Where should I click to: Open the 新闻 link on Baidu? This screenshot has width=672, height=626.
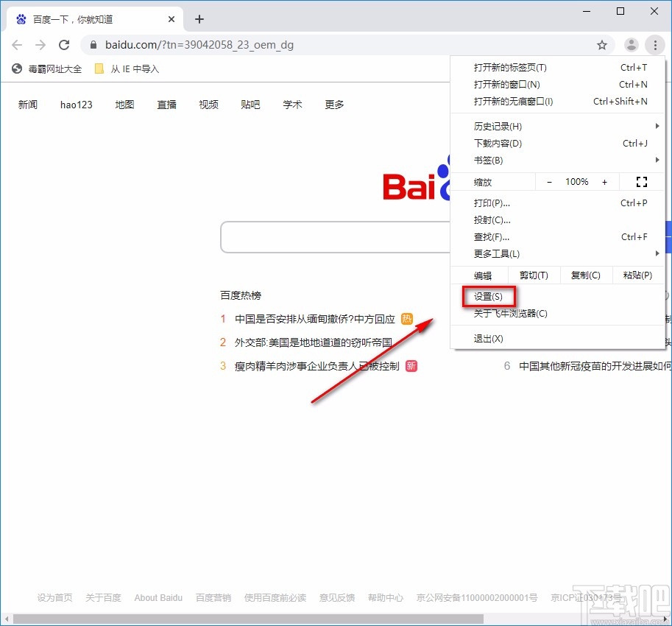point(28,105)
